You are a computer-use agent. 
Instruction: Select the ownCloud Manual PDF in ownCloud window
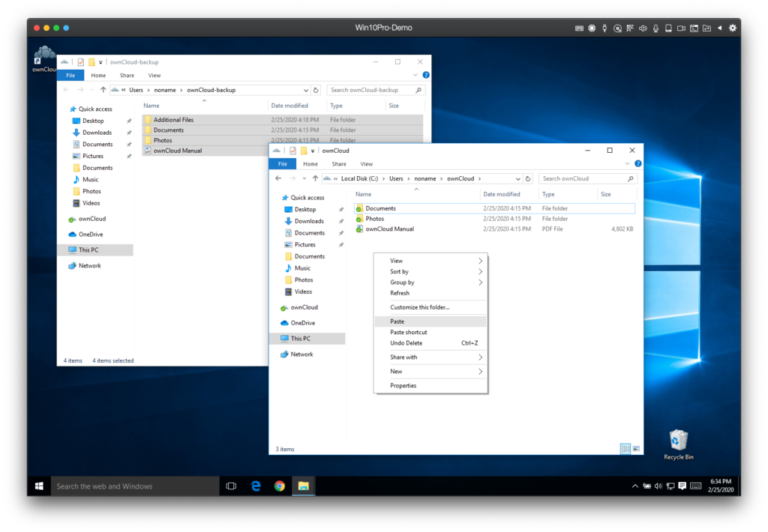[x=389, y=229]
